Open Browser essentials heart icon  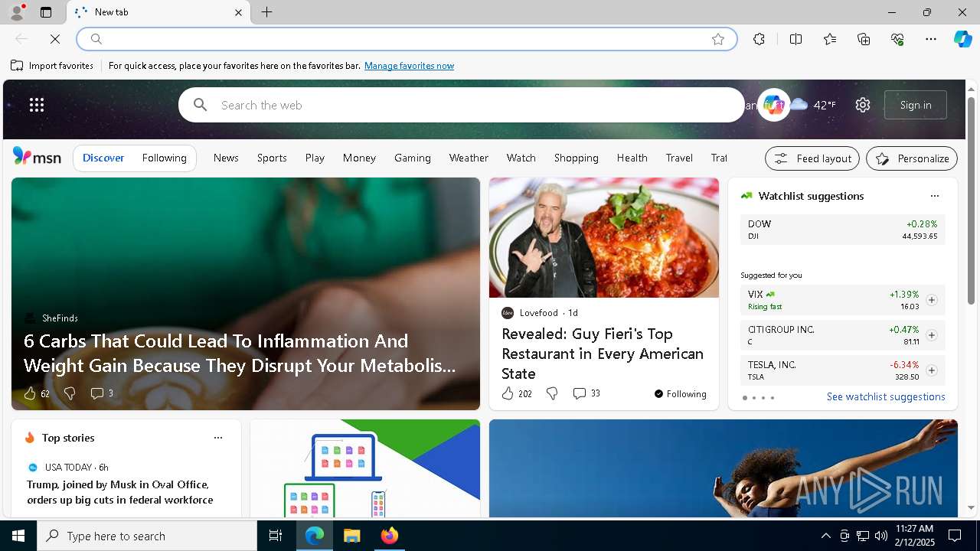[x=897, y=39]
